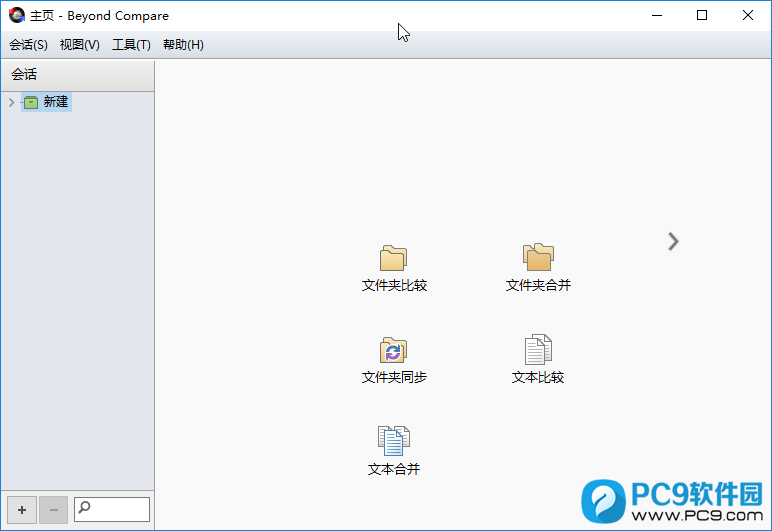The image size is (772, 531).
Task: Start the 文件夹同步 folder sync session
Action: point(393,351)
